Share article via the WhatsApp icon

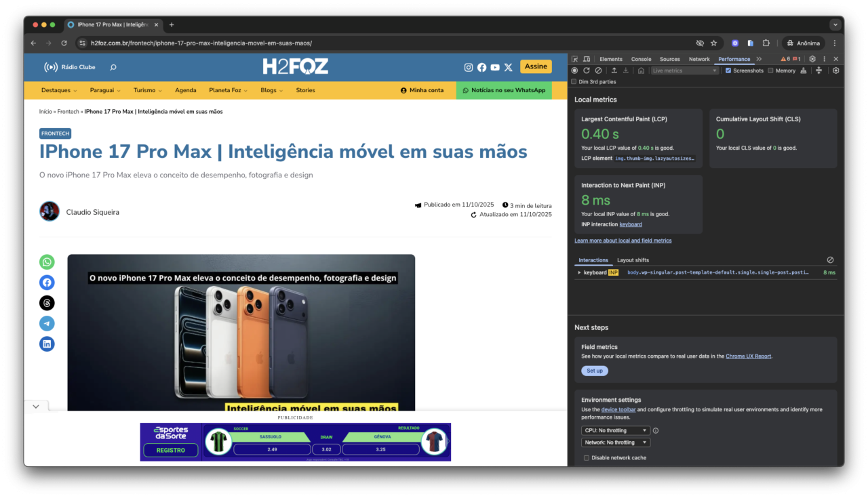(x=47, y=262)
